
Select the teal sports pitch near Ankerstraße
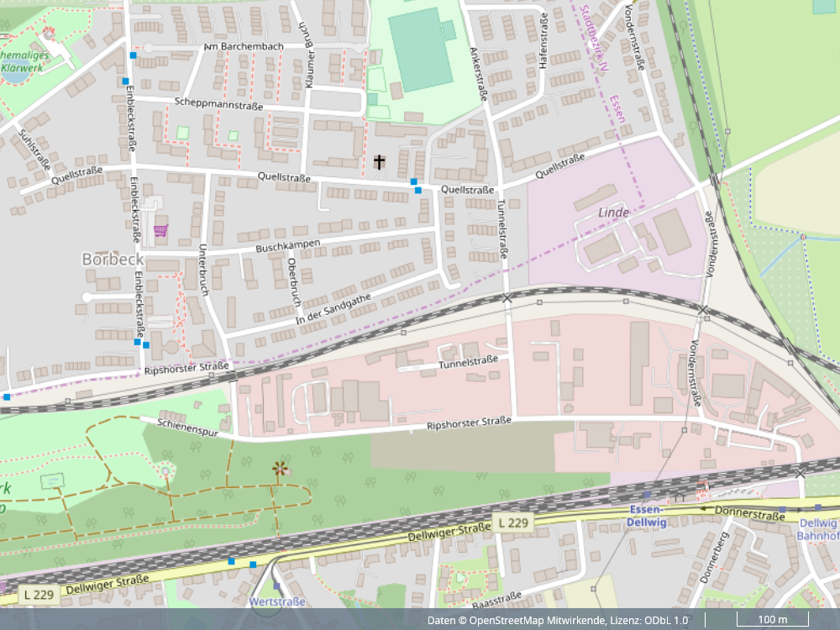(x=420, y=50)
